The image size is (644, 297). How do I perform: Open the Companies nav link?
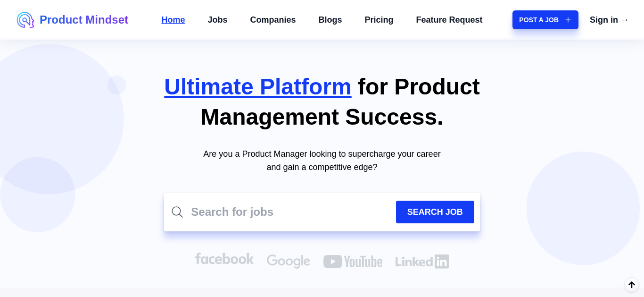(x=273, y=20)
